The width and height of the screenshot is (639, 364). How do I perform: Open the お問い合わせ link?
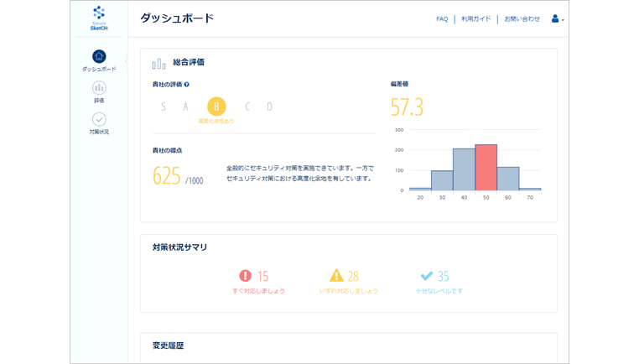[522, 19]
